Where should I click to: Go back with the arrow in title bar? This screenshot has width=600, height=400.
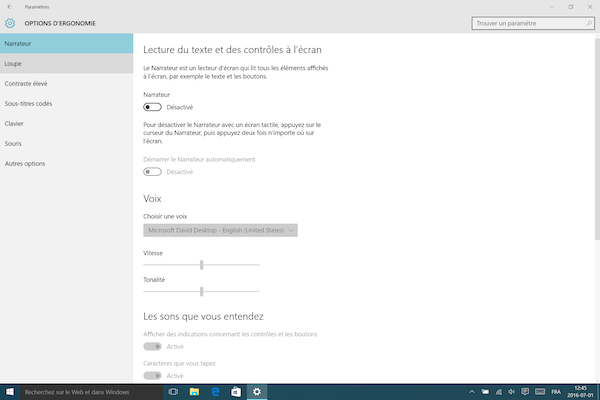click(10, 7)
